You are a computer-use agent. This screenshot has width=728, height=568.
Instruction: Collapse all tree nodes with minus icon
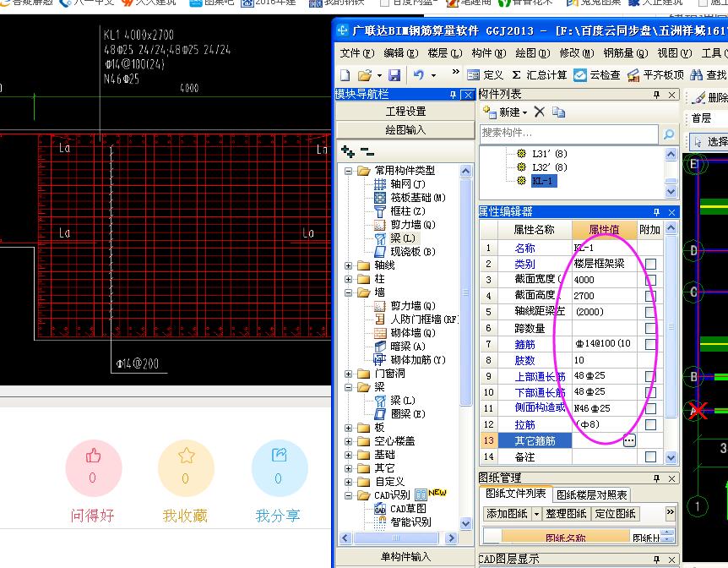tap(367, 151)
